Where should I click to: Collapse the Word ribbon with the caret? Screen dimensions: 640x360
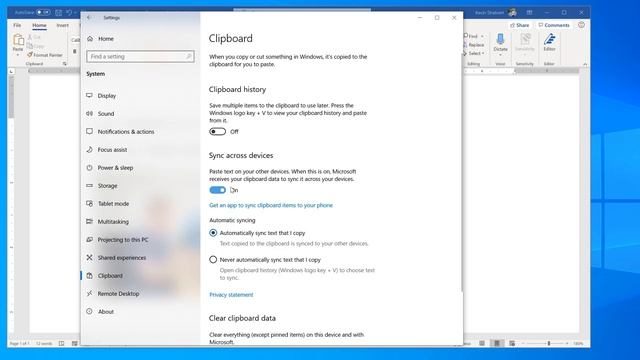click(585, 64)
